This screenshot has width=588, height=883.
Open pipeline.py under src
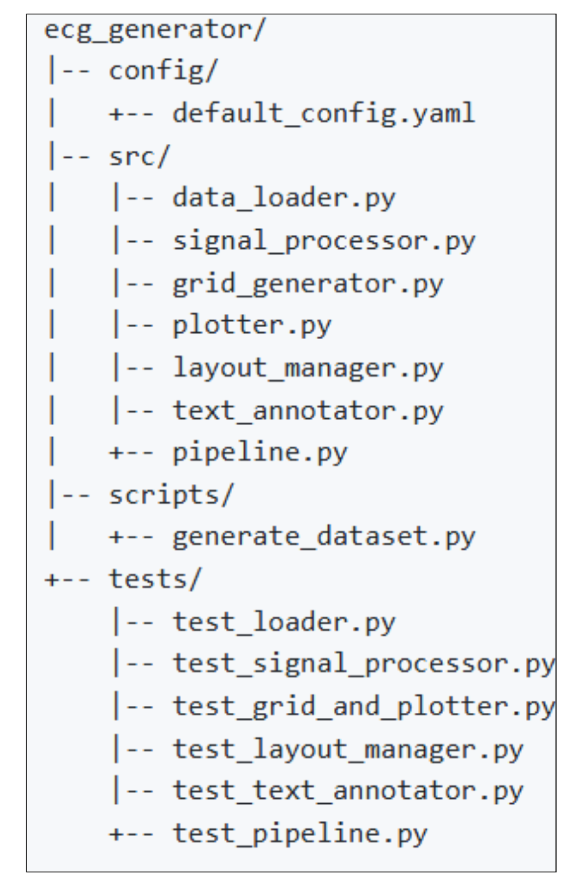(260, 453)
